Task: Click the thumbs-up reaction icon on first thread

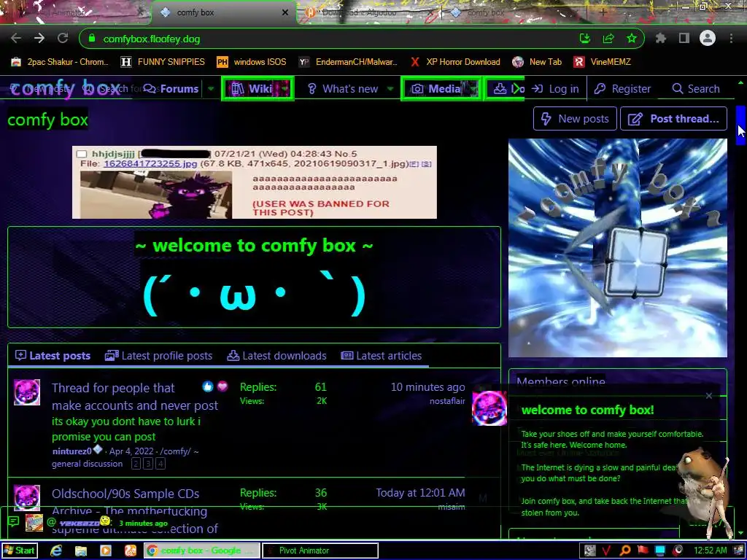Action: point(208,386)
